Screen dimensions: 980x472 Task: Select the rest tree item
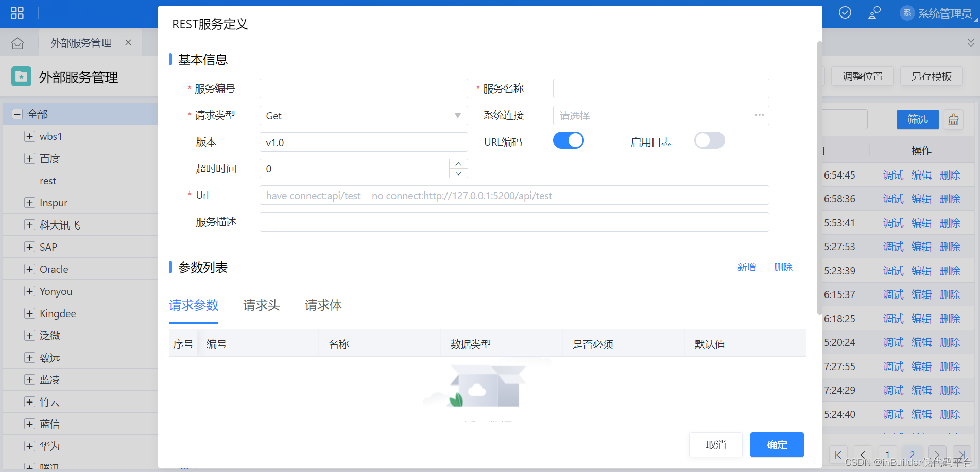(x=48, y=181)
